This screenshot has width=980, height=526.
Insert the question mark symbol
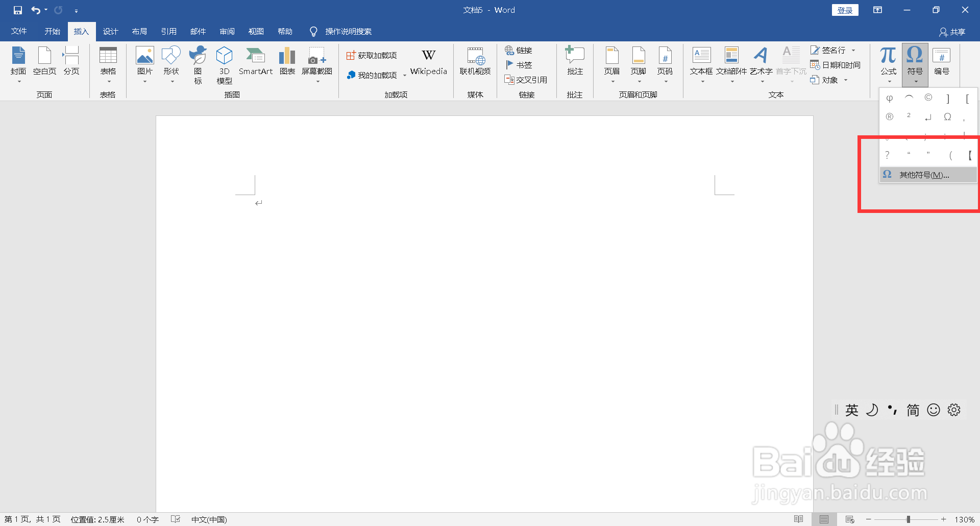(x=888, y=155)
